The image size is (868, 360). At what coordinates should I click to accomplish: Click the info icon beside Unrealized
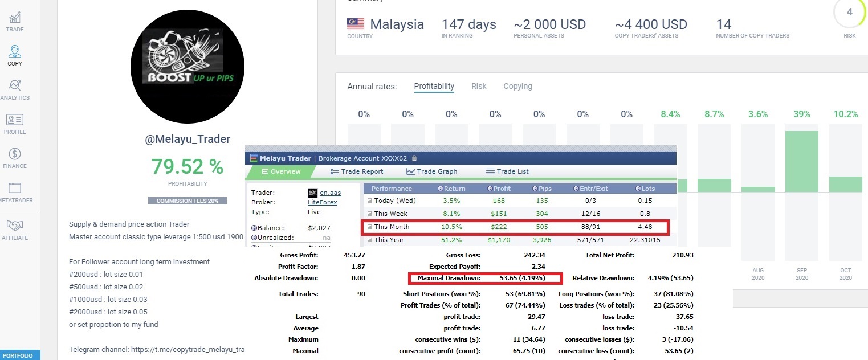(x=253, y=238)
